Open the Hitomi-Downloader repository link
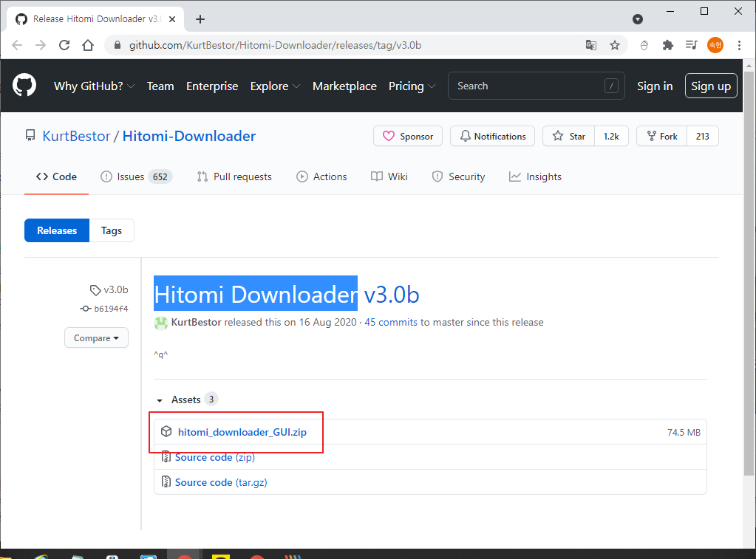756x559 pixels. tap(189, 136)
